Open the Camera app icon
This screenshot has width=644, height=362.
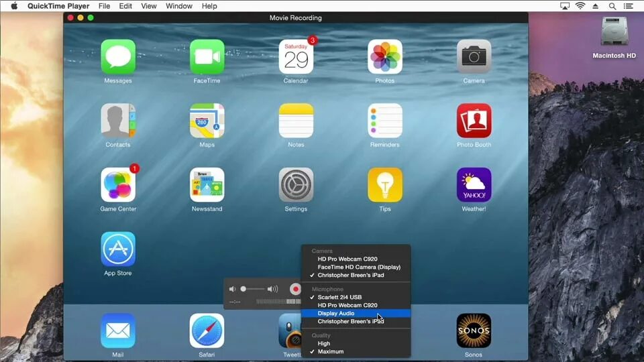coord(474,56)
